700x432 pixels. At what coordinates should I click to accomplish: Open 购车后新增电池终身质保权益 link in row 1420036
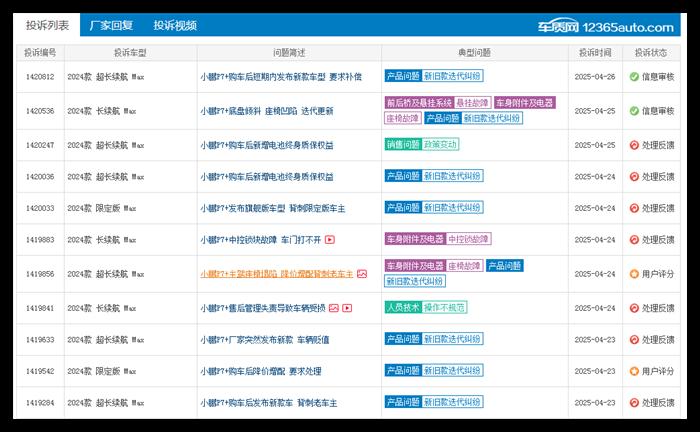point(267,177)
